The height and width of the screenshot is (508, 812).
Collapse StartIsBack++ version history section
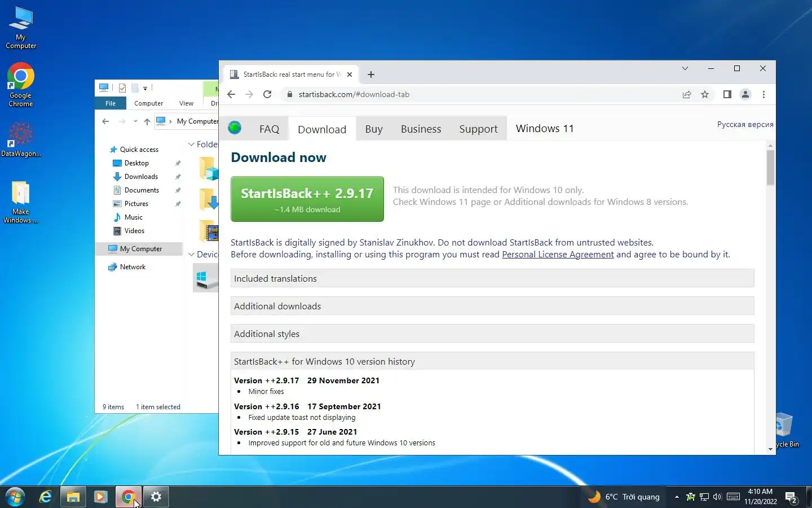[492, 361]
